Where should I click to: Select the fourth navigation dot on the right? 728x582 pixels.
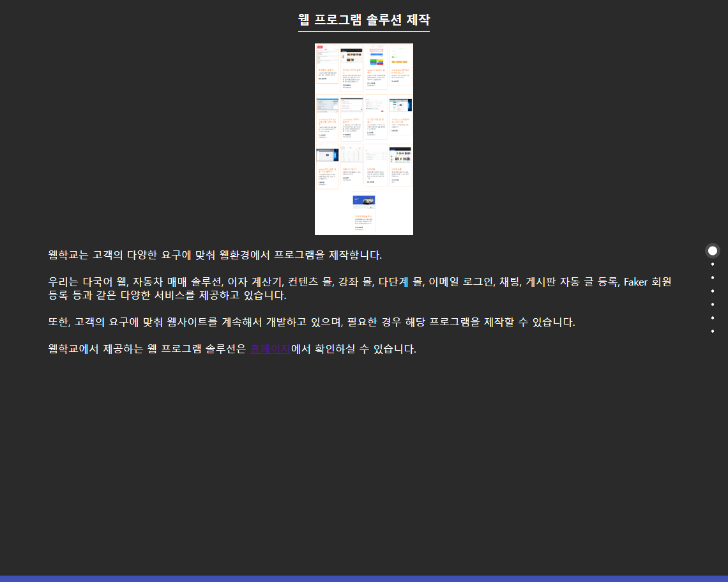pos(712,290)
